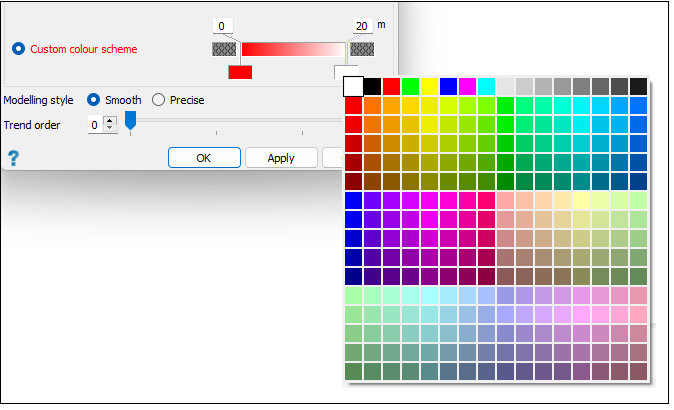Select the Custom colour scheme radio button

[x=18, y=49]
